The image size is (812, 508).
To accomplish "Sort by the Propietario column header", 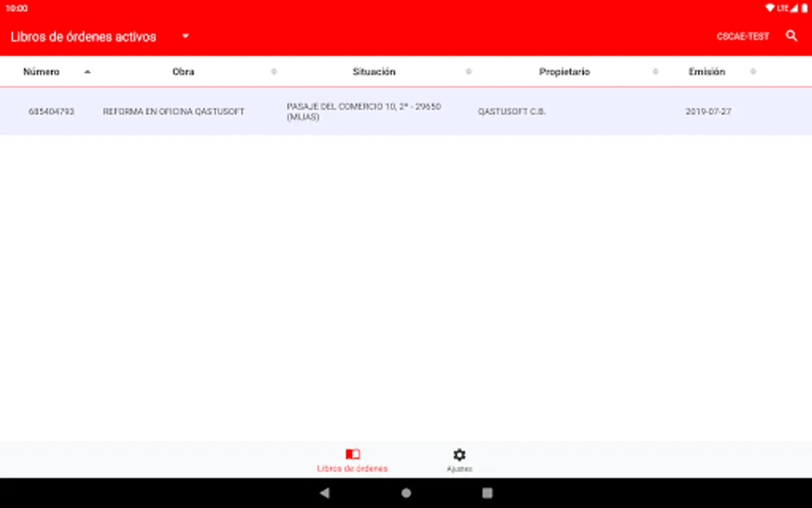I will [x=564, y=72].
